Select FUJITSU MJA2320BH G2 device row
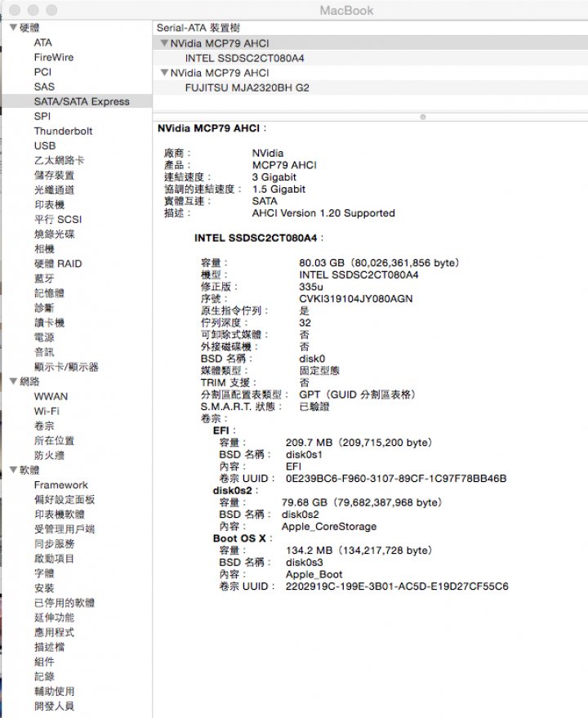This screenshot has width=588, height=718. [x=370, y=87]
